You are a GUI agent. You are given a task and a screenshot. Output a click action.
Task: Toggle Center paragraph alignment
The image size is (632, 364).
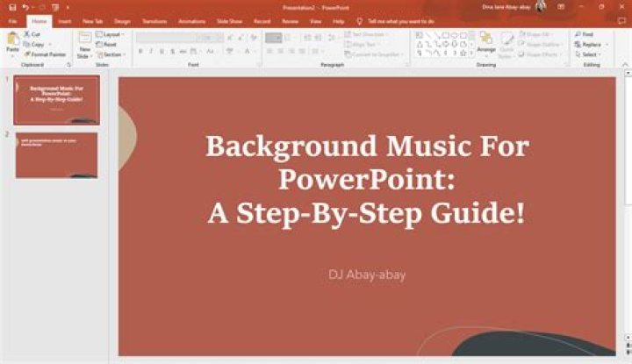click(x=281, y=51)
